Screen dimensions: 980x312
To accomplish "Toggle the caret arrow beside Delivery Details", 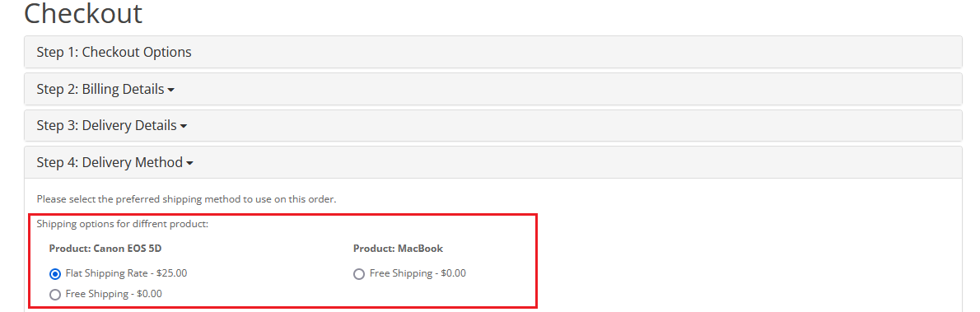I will point(184,127).
